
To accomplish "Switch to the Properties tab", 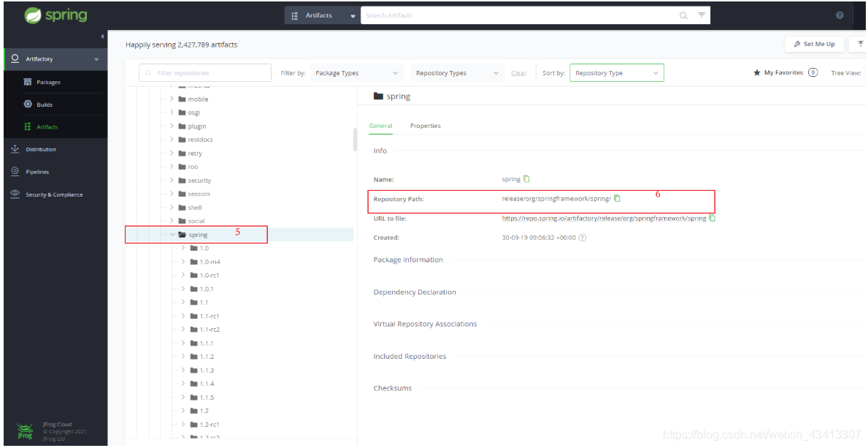I will [425, 126].
